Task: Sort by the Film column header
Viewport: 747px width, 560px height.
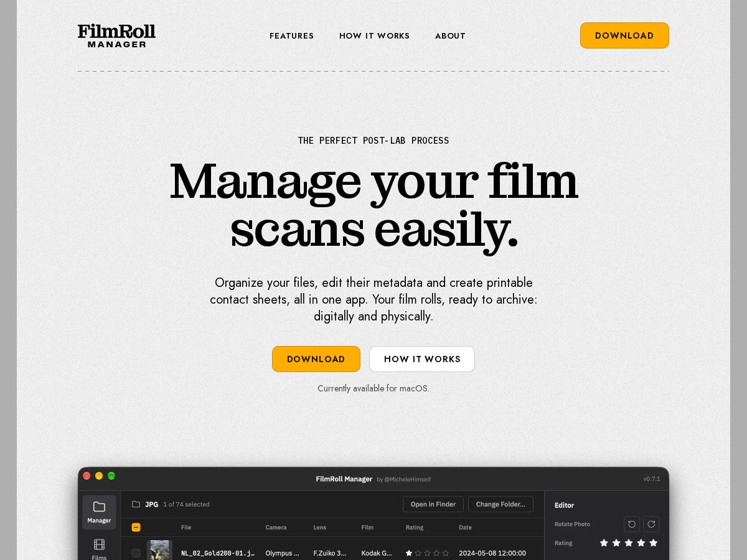Action: coord(367,527)
